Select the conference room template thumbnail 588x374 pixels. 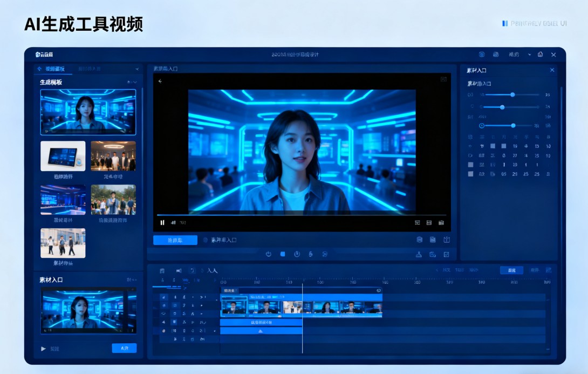tap(63, 200)
